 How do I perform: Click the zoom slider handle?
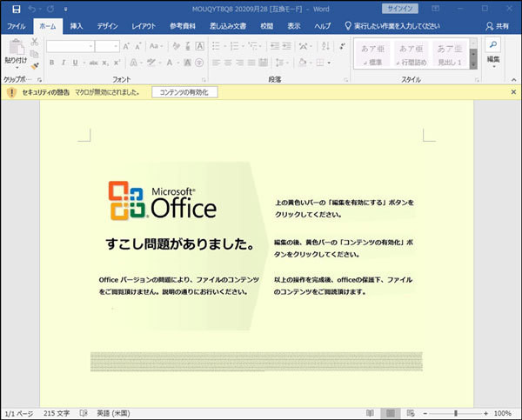(x=455, y=413)
